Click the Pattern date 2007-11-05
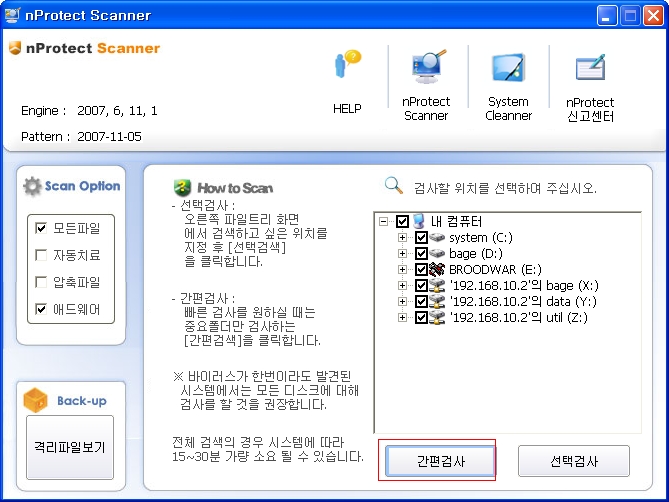 [x=109, y=136]
